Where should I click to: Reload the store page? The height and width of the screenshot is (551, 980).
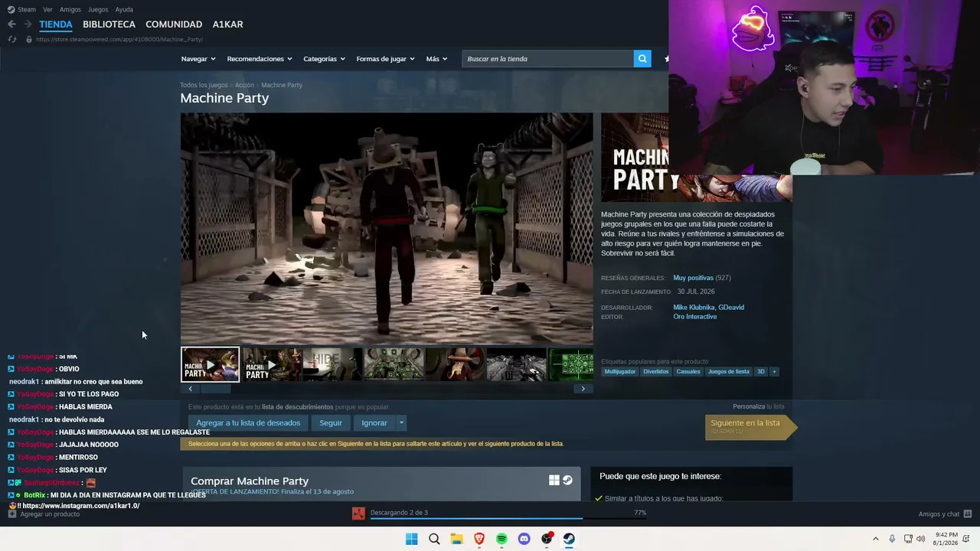tap(11, 39)
